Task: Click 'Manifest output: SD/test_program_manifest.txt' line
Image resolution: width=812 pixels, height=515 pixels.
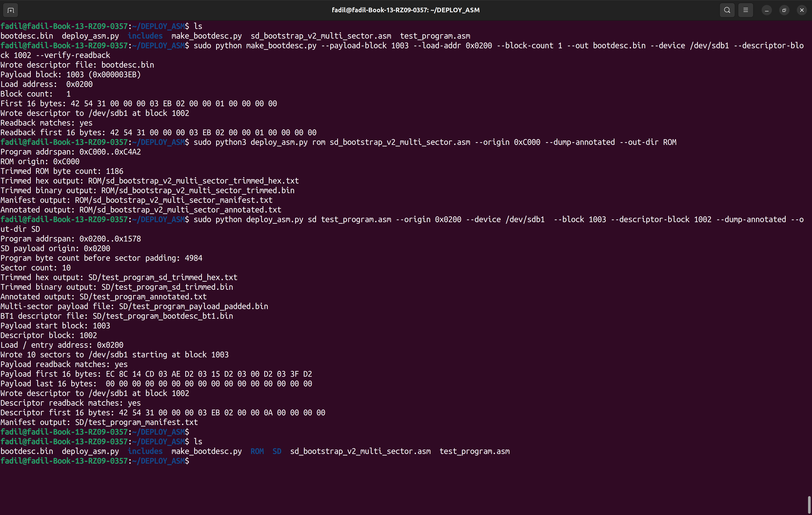Action: tap(99, 422)
